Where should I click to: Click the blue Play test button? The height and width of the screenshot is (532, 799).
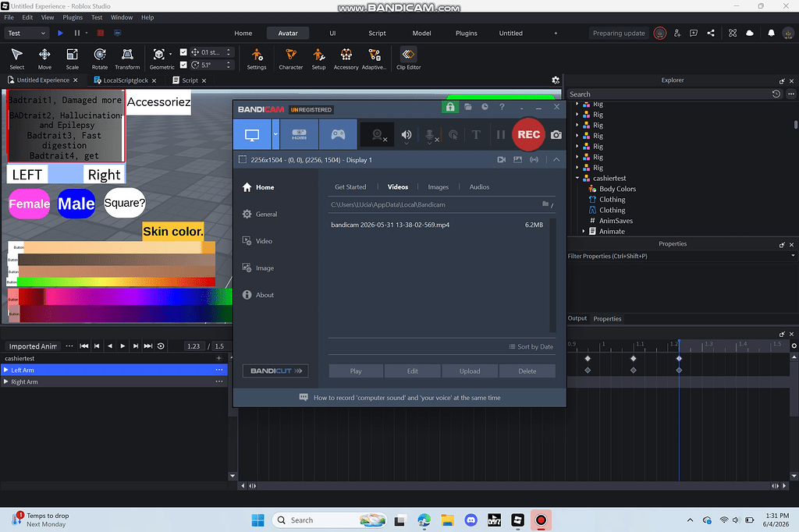point(60,33)
